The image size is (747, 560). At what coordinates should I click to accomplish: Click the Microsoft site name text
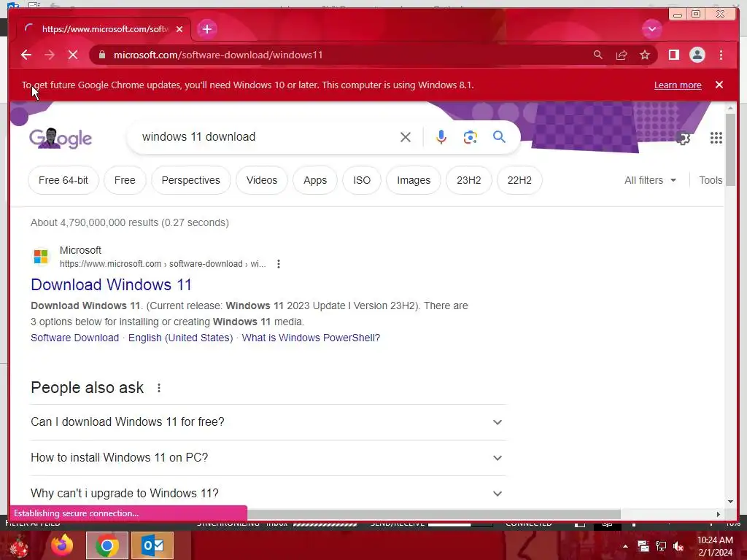coord(80,250)
